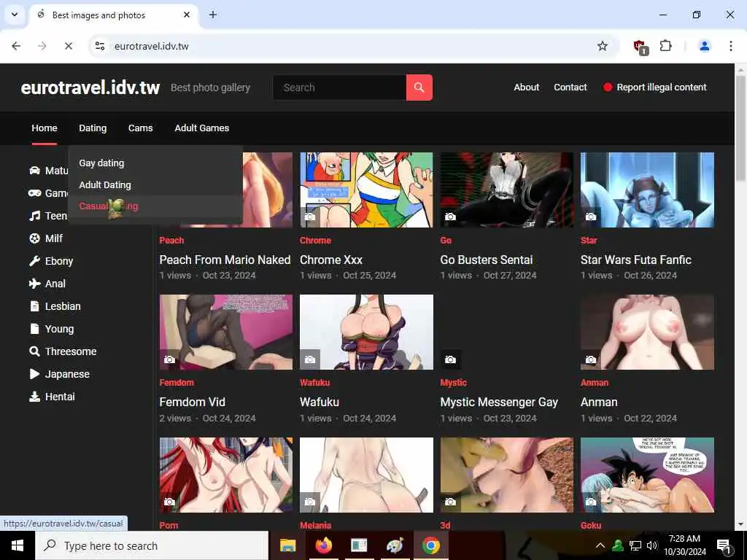747x560 pixels.
Task: Click the red search magnifier button
Action: pos(419,87)
